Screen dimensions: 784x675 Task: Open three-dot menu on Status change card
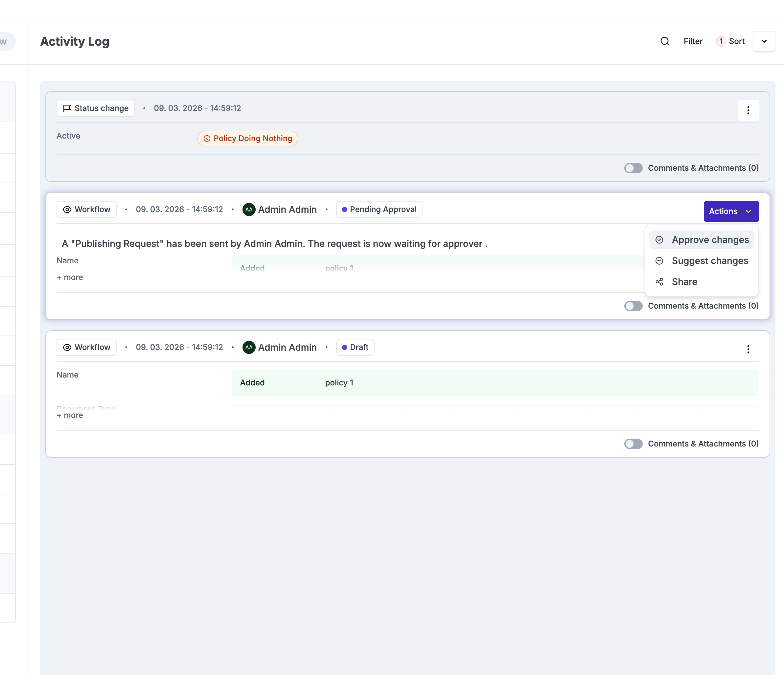pyautogui.click(x=748, y=110)
